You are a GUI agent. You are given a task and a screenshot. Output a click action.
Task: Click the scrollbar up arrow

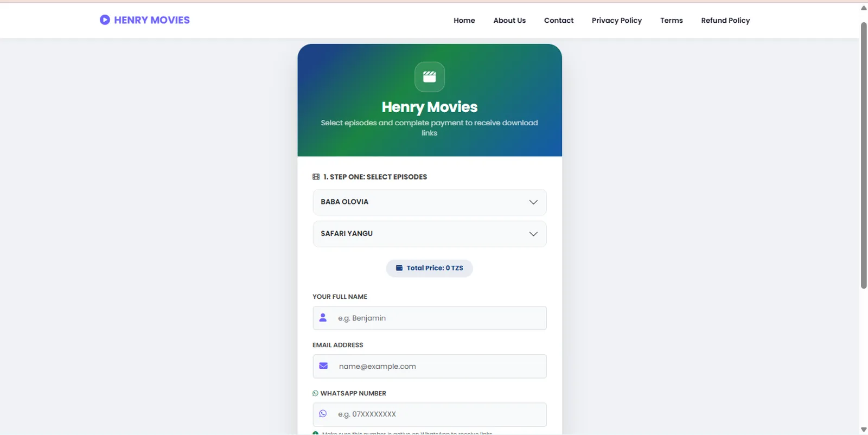pos(864,8)
